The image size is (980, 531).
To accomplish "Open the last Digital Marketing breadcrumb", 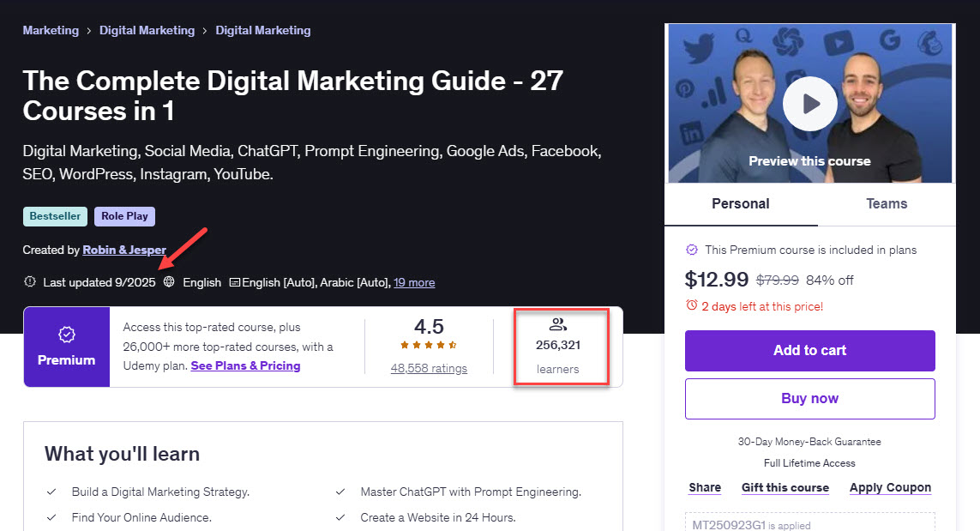I will (x=263, y=30).
